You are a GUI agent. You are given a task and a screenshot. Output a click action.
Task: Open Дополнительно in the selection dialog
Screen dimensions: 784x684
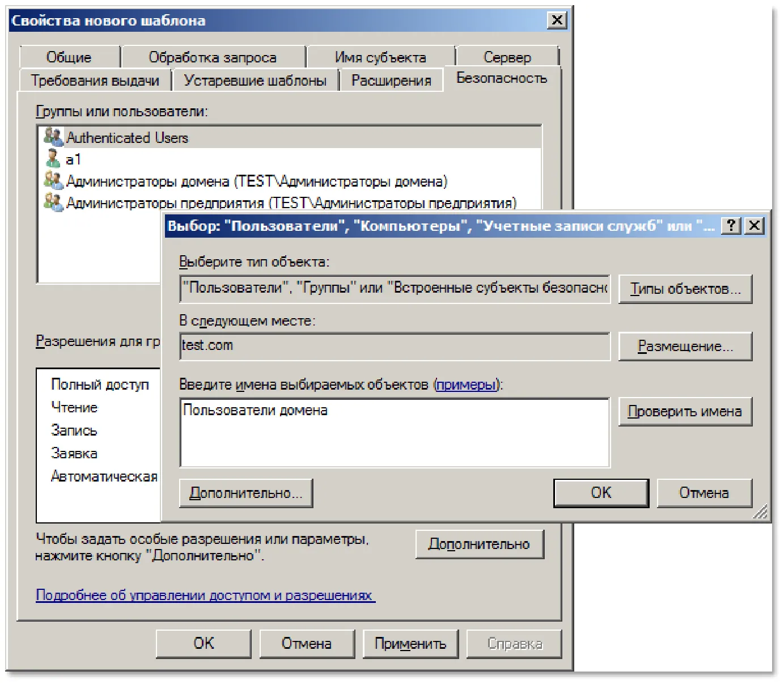tap(246, 493)
